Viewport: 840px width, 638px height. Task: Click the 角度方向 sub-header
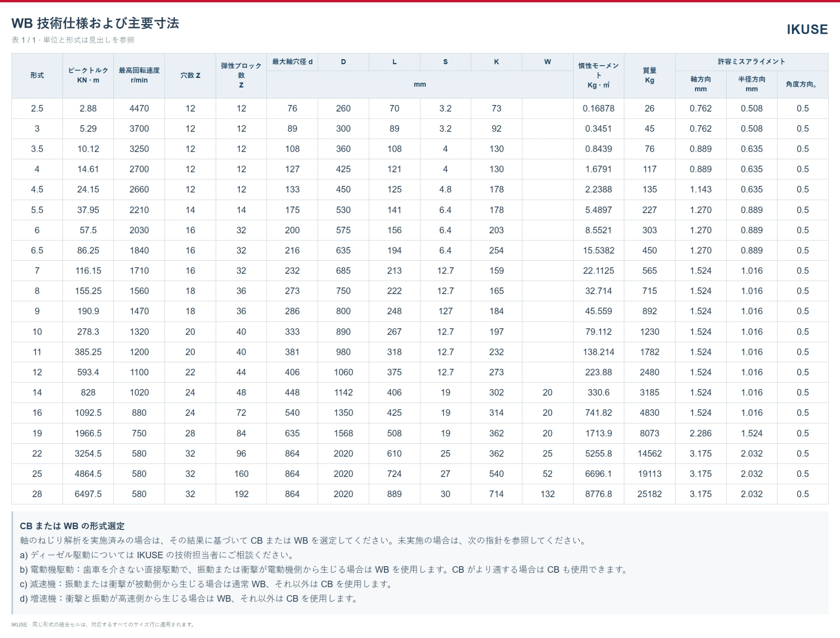802,84
